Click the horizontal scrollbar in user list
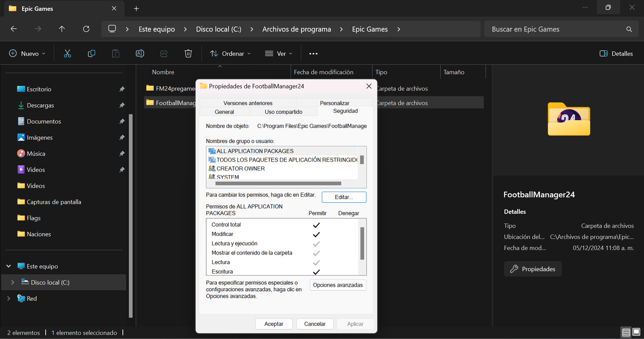The height and width of the screenshot is (339, 644). point(278,184)
